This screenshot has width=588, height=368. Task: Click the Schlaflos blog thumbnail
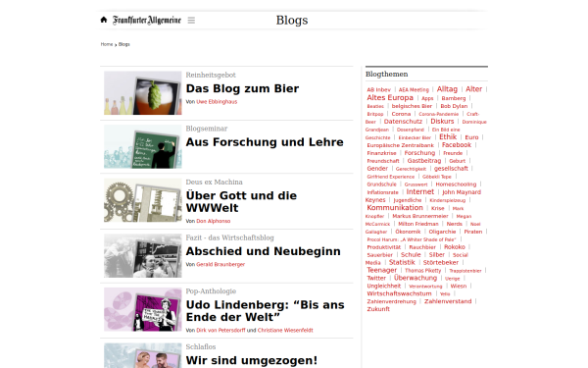click(143, 355)
